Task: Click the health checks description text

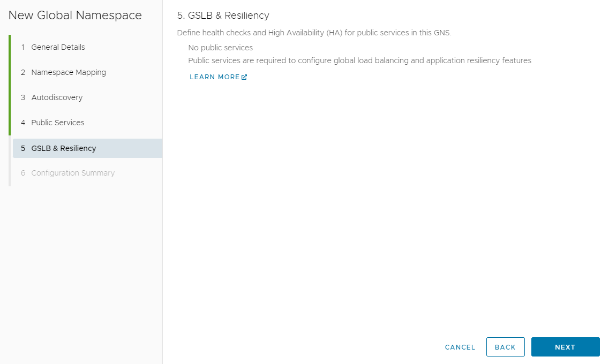Action: (x=313, y=33)
